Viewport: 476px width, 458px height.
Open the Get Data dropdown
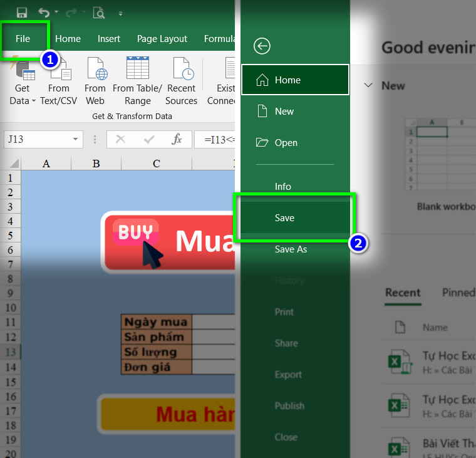pos(23,81)
